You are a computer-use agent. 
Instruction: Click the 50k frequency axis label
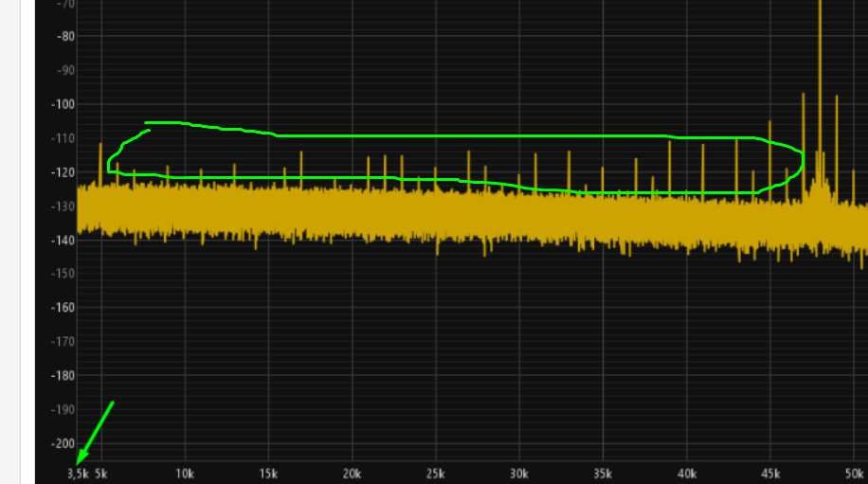click(x=854, y=474)
